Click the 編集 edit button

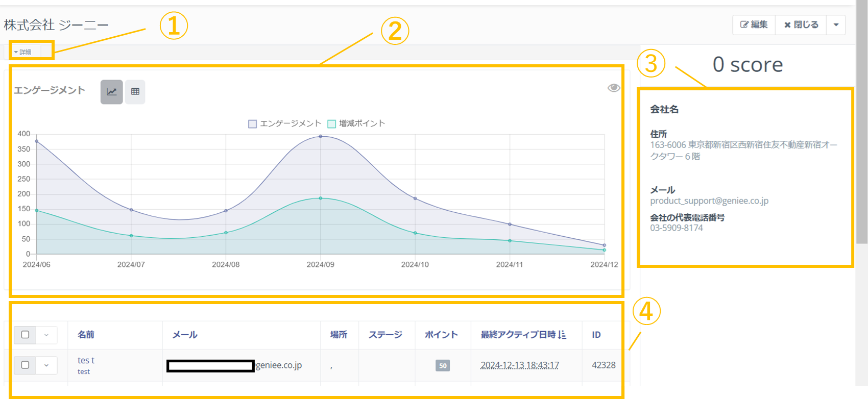click(x=754, y=24)
